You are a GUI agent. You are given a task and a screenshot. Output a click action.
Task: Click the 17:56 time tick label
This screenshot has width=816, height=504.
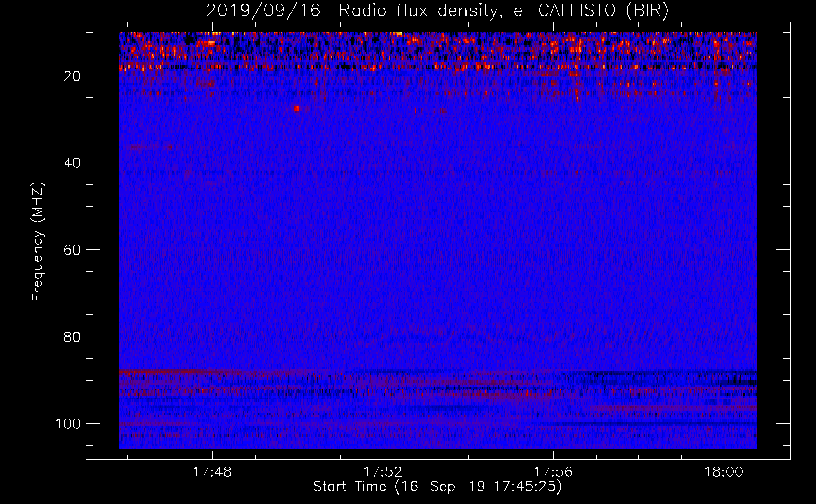554,472
